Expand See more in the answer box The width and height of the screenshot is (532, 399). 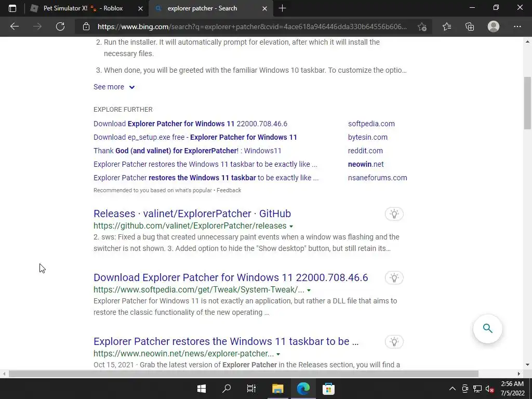(x=114, y=87)
